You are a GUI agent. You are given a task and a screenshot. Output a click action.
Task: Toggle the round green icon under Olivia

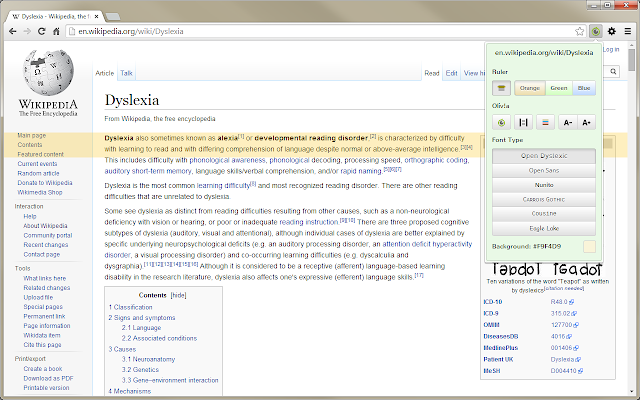click(501, 122)
